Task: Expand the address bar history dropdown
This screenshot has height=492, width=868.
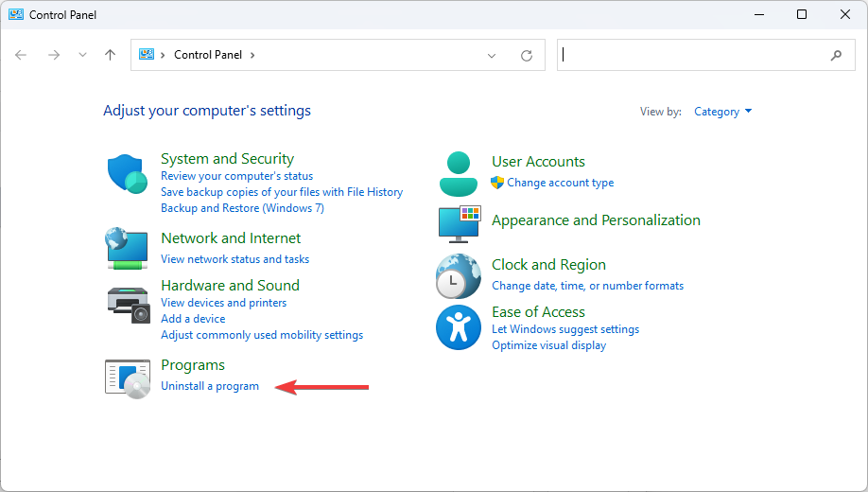Action: [491, 56]
